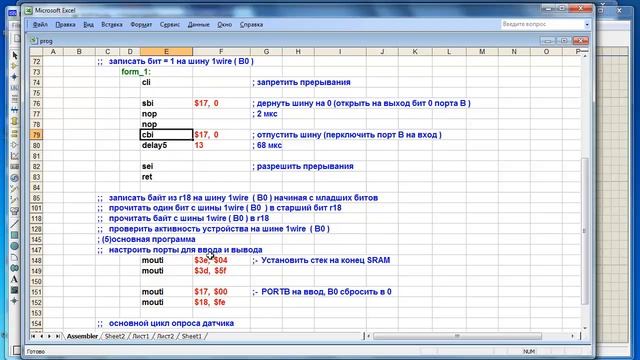Screen dimensions: 640x360
Task: Pick the component mode icon below the arrow
Action: pos(15,66)
